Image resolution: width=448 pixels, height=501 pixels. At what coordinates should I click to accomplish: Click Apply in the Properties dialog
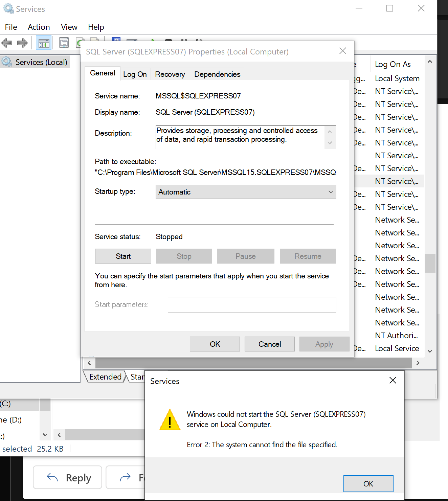coord(324,344)
